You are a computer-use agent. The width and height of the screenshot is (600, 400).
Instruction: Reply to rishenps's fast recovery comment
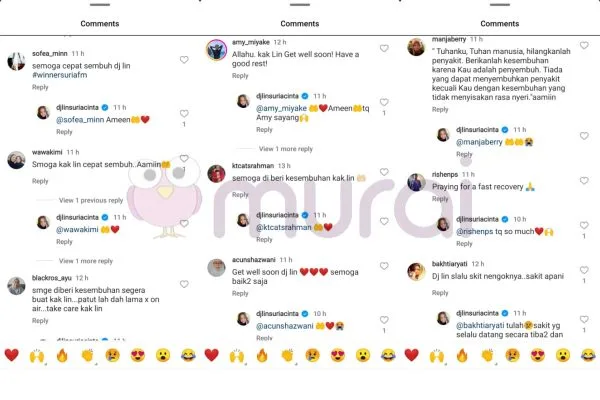coord(440,199)
